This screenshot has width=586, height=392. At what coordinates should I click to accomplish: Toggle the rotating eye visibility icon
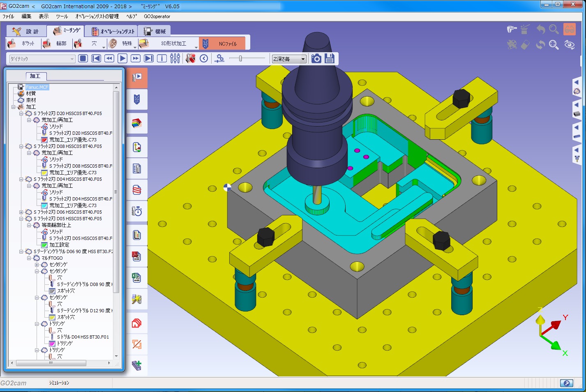click(569, 45)
